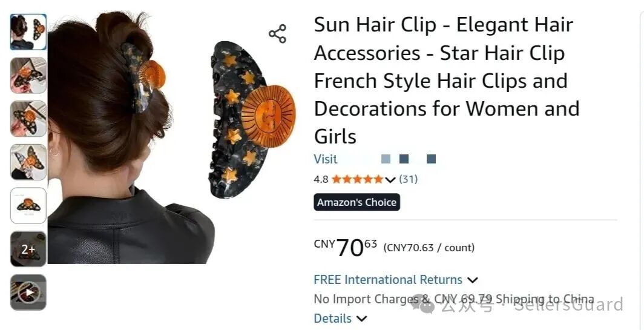Open the 31 reviews link
This screenshot has height=330, width=644.
pyautogui.click(x=408, y=179)
